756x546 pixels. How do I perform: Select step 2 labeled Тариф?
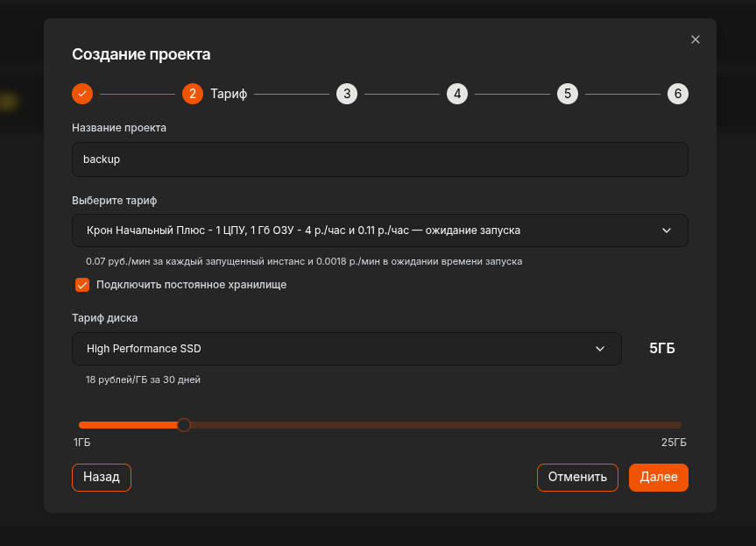click(193, 94)
